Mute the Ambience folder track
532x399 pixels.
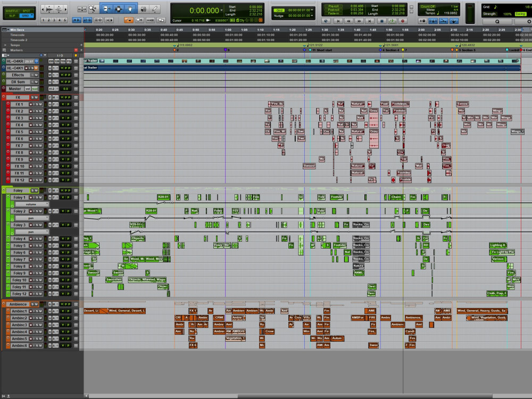[36, 304]
